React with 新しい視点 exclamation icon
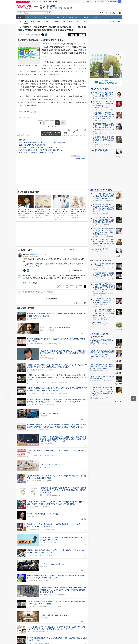 pyautogui.click(x=83, y=133)
